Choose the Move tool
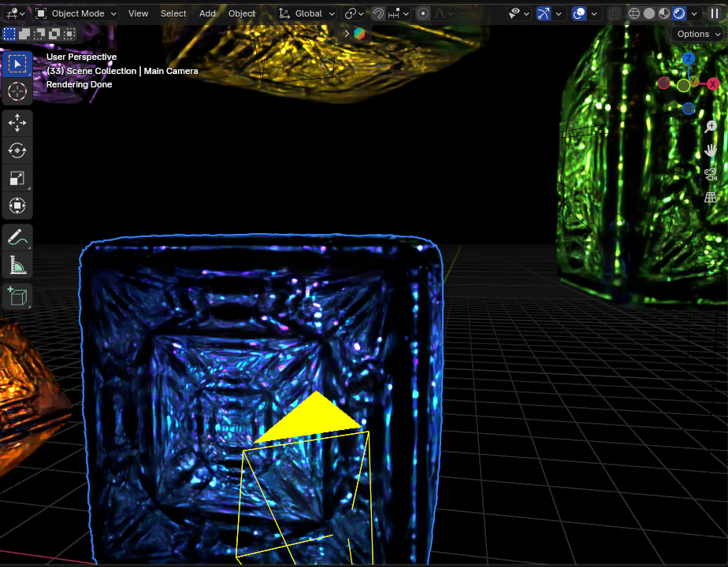 pos(17,123)
